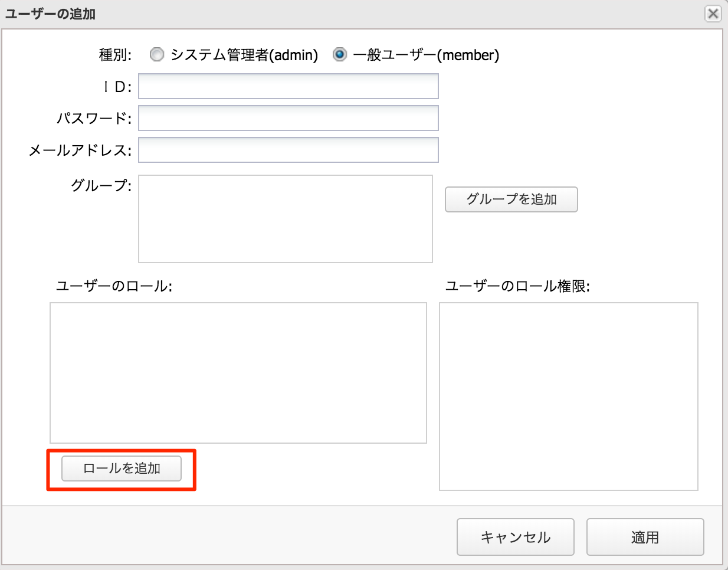Image resolution: width=728 pixels, height=570 pixels.
Task: Focus the ID input field
Action: 288,86
